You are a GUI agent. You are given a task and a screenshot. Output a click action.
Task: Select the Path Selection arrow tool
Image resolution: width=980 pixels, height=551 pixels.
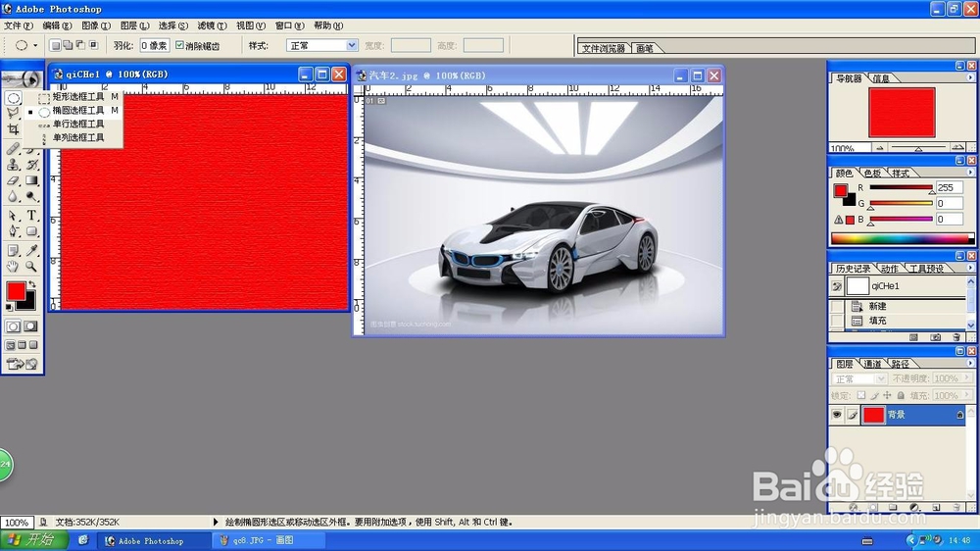pos(13,216)
